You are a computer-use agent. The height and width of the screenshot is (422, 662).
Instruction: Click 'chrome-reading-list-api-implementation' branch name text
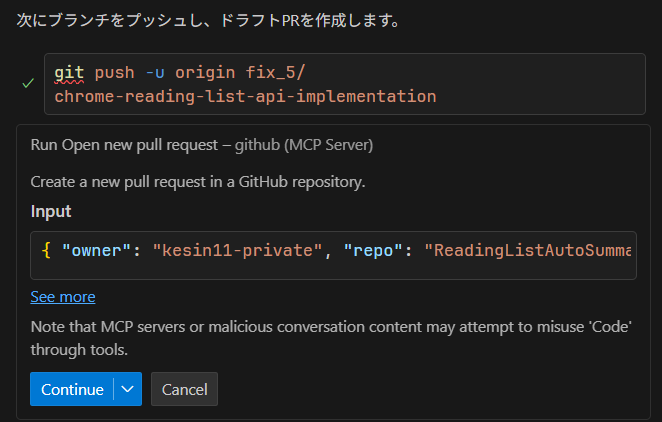coord(245,97)
